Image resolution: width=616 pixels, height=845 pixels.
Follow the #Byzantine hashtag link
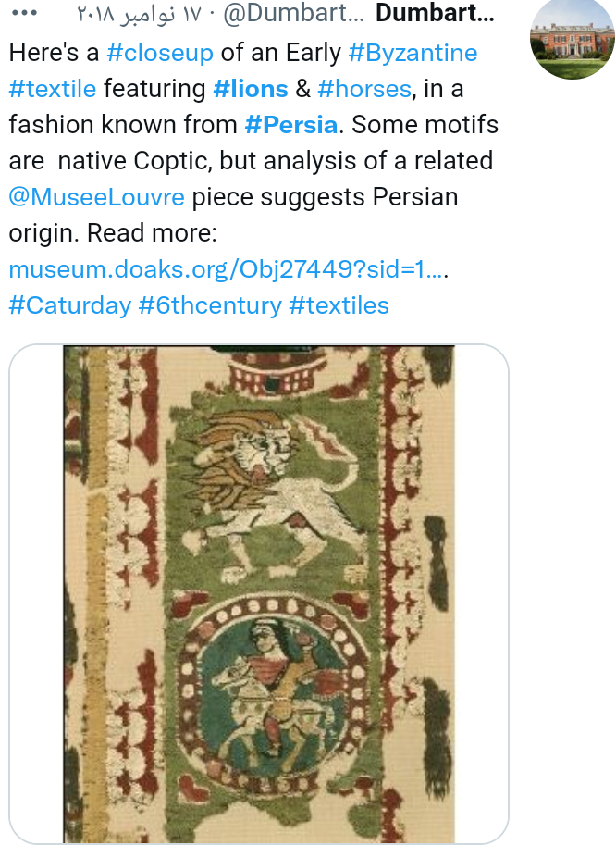(x=413, y=52)
